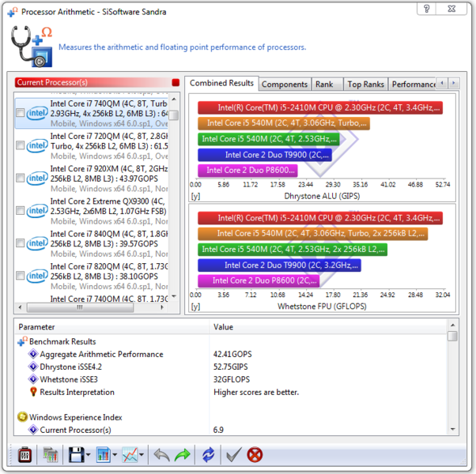
Task: Tick the Core i7 720QM checkbox
Action: pos(21,145)
